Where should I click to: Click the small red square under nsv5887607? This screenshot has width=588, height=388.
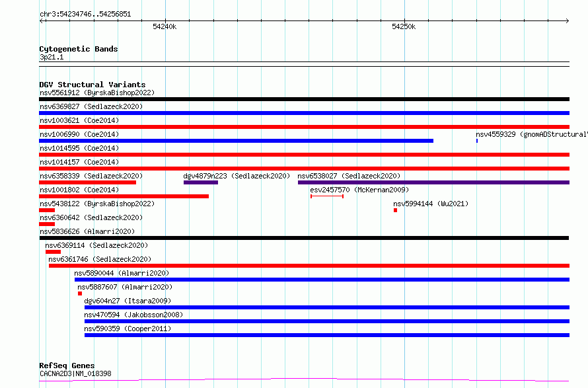(80, 293)
